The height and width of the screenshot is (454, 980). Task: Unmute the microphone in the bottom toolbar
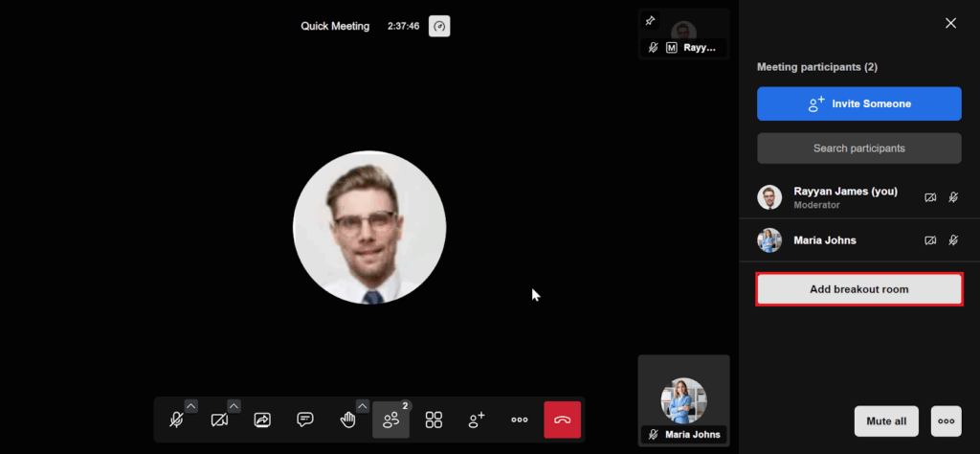coord(175,420)
